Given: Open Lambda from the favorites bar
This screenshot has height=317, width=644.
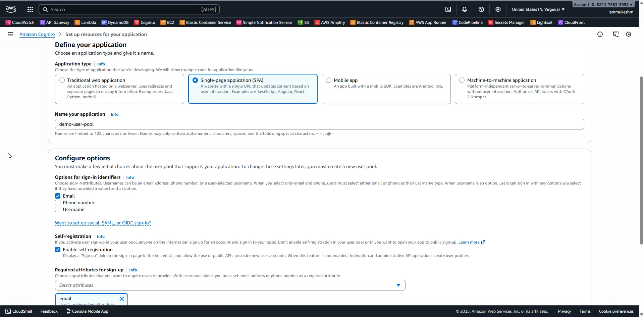Looking at the screenshot, I should (85, 22).
